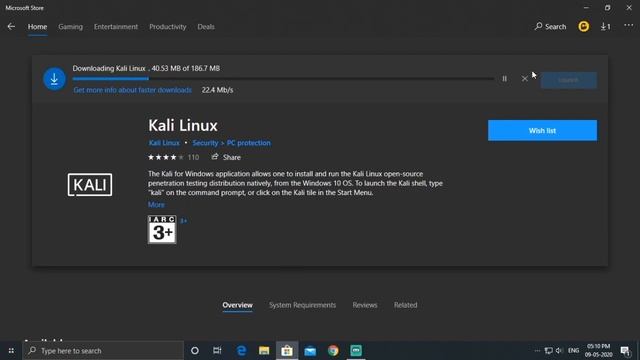Go back using the back arrow
This screenshot has height=360, width=640.
[11, 27]
